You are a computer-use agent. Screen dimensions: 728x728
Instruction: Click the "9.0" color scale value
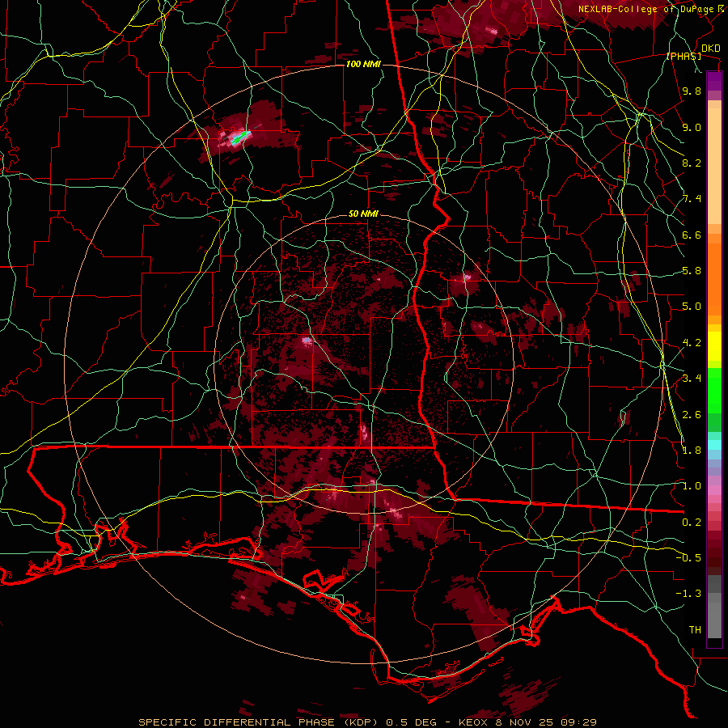pyautogui.click(x=692, y=127)
